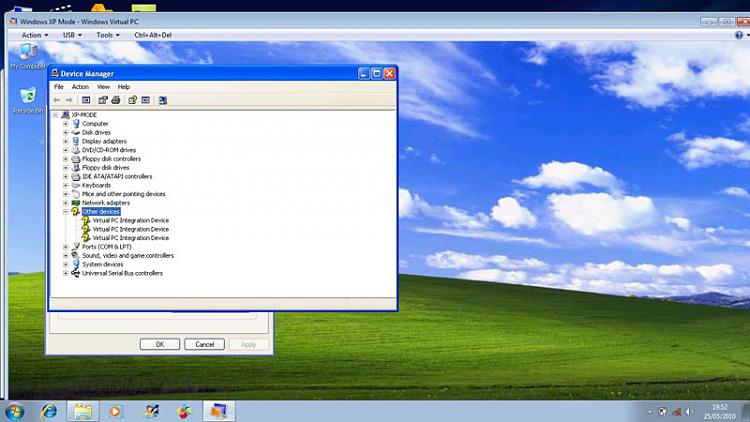Collapse the XP-MODE root node
The width and height of the screenshot is (750, 422).
pos(55,115)
